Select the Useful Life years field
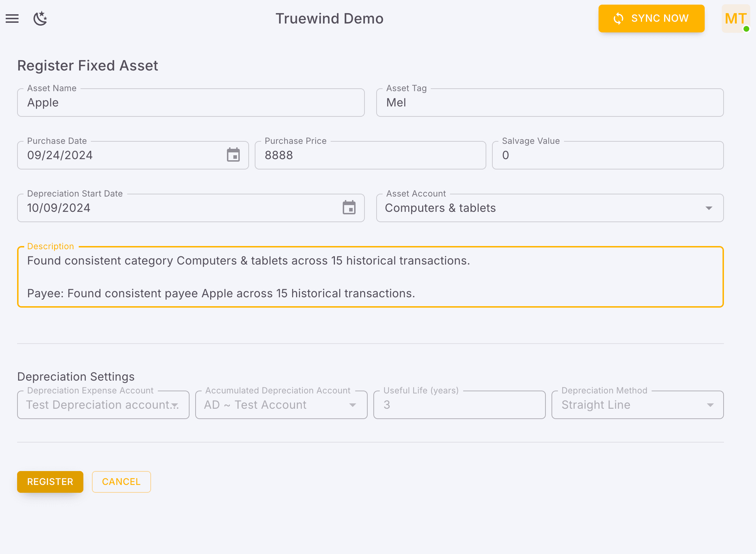This screenshot has width=756, height=554. click(x=459, y=405)
